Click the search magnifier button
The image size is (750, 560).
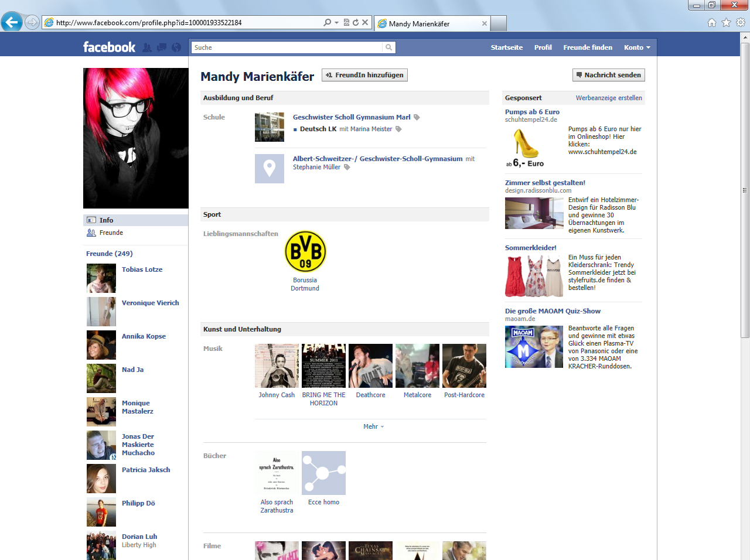[x=388, y=47]
